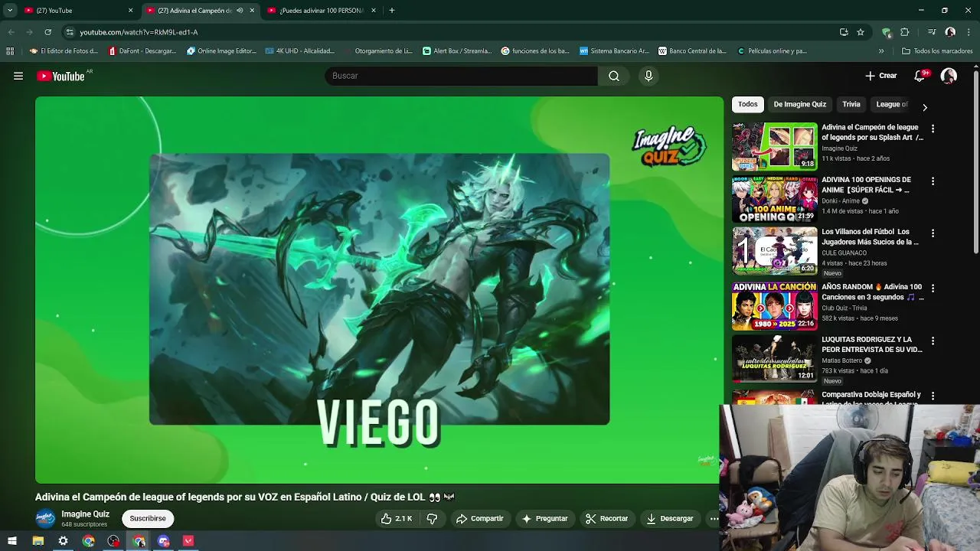Open options for Los Villanos del Fútbol video
Viewport: 980px width, 551px height.
point(933,233)
